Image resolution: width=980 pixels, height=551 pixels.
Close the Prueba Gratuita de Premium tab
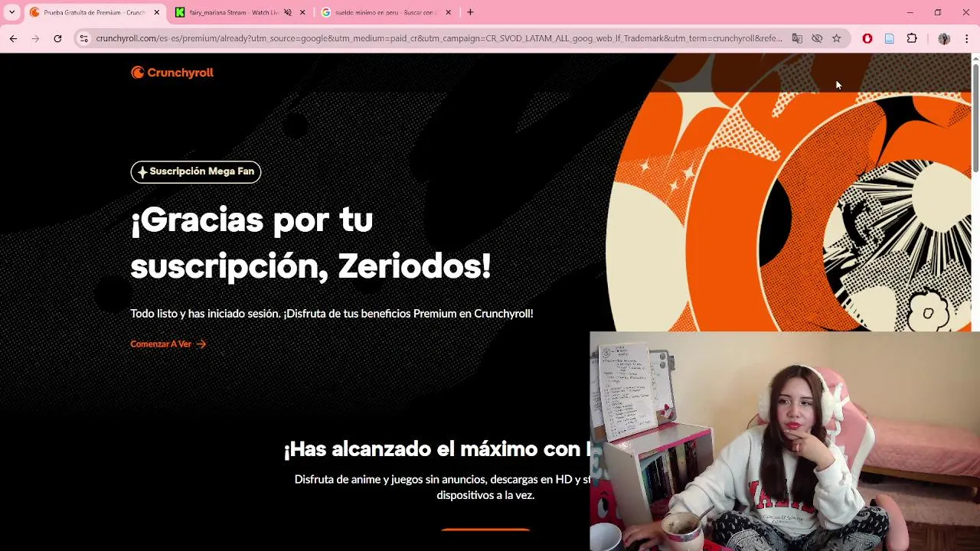[x=156, y=12]
